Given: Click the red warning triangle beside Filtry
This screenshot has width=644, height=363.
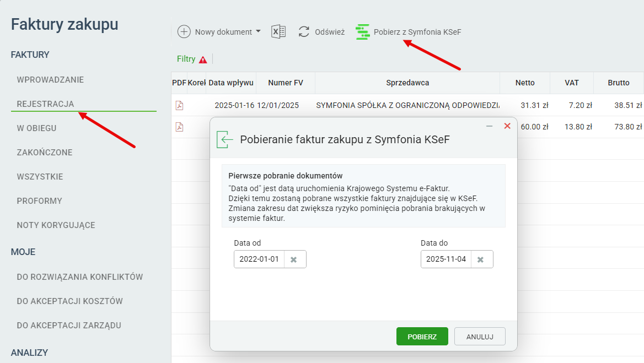Looking at the screenshot, I should pos(203,59).
